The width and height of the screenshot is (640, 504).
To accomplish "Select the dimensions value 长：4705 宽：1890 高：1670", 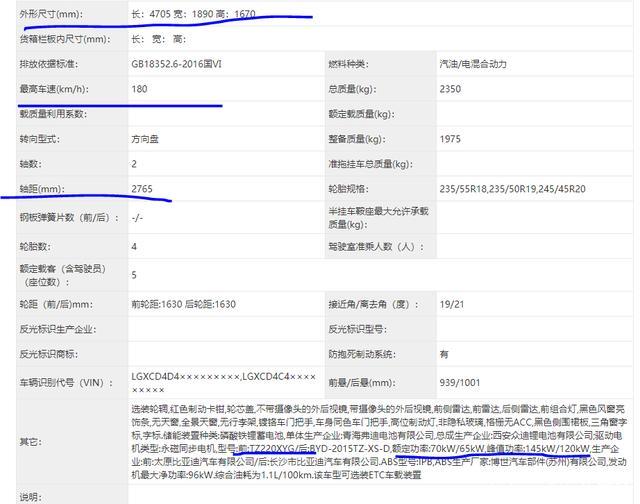I will [193, 14].
